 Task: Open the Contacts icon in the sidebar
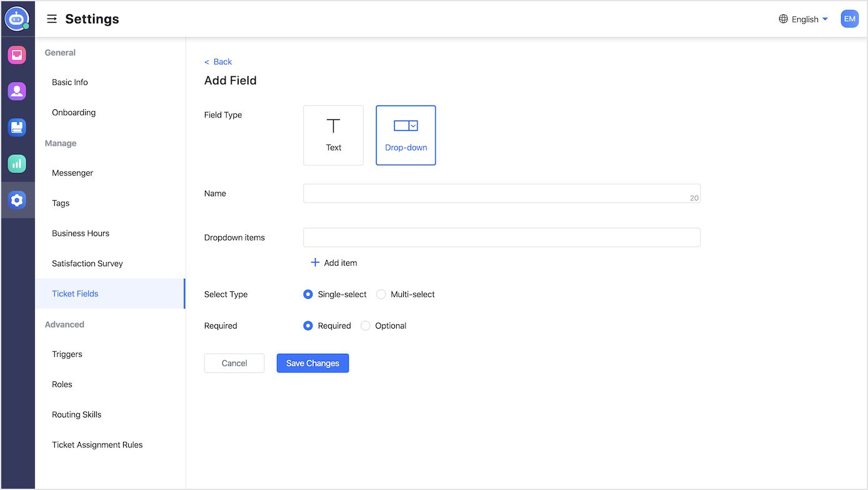pyautogui.click(x=16, y=91)
